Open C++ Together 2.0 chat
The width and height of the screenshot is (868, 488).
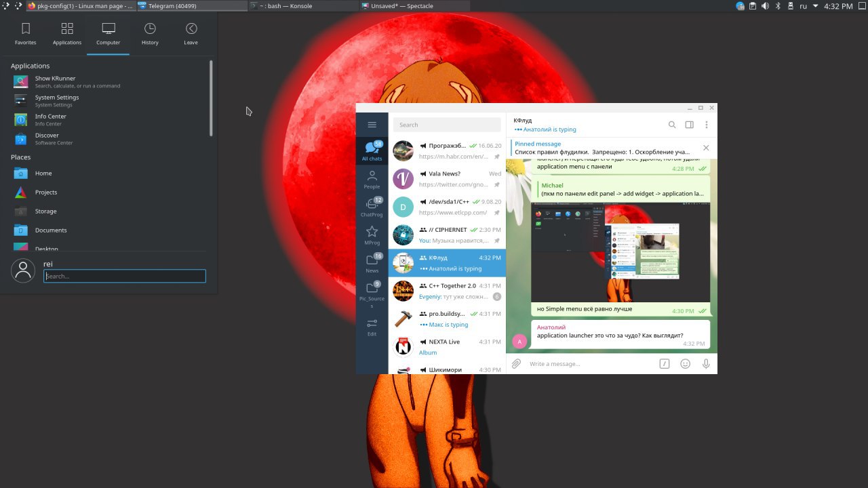(448, 291)
